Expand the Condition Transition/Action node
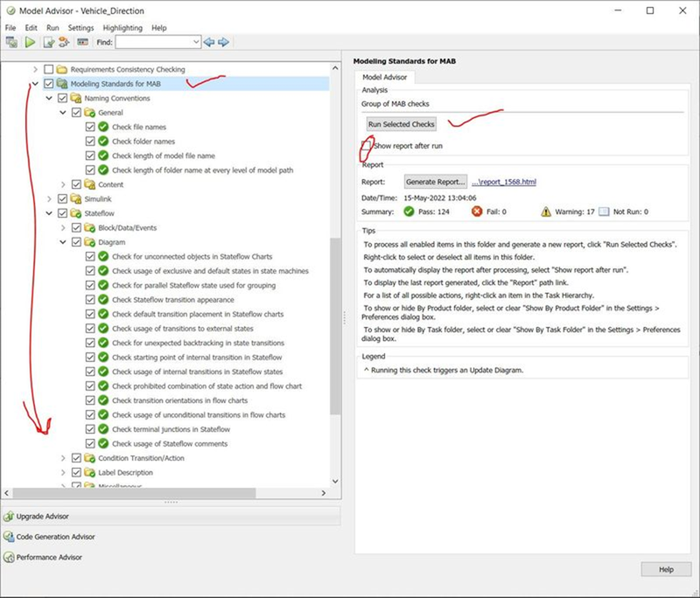Screen dimensions: 700x598 (x=63, y=458)
